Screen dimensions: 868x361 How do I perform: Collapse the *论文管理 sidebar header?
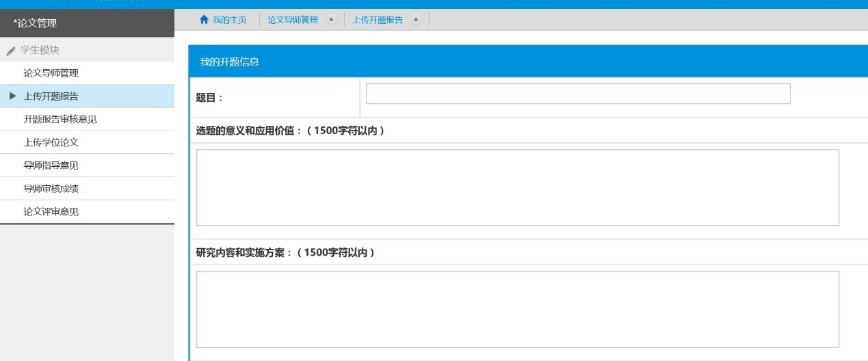point(87,23)
